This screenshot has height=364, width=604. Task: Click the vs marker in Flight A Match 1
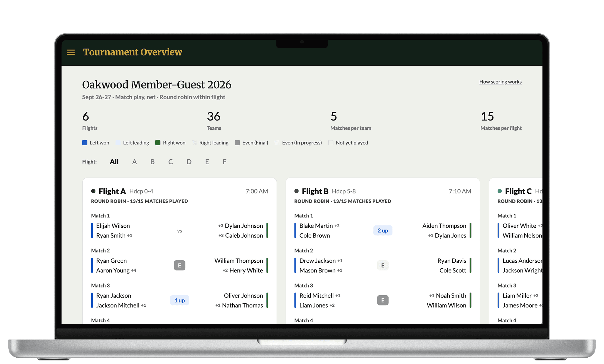[x=180, y=231]
